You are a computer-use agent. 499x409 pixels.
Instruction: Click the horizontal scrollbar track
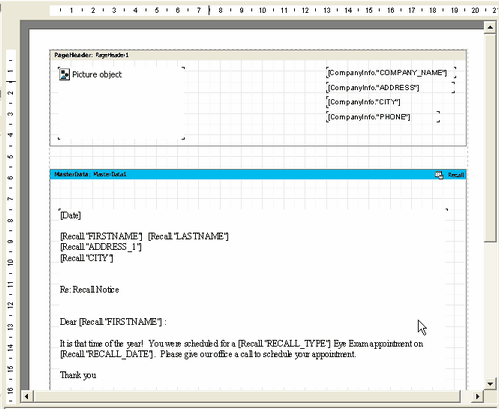247,396
